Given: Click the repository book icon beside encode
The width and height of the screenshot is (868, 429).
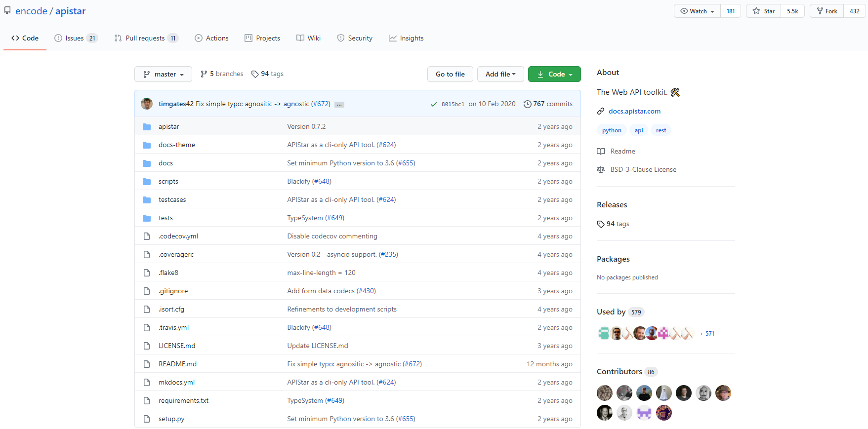Looking at the screenshot, I should click(7, 11).
